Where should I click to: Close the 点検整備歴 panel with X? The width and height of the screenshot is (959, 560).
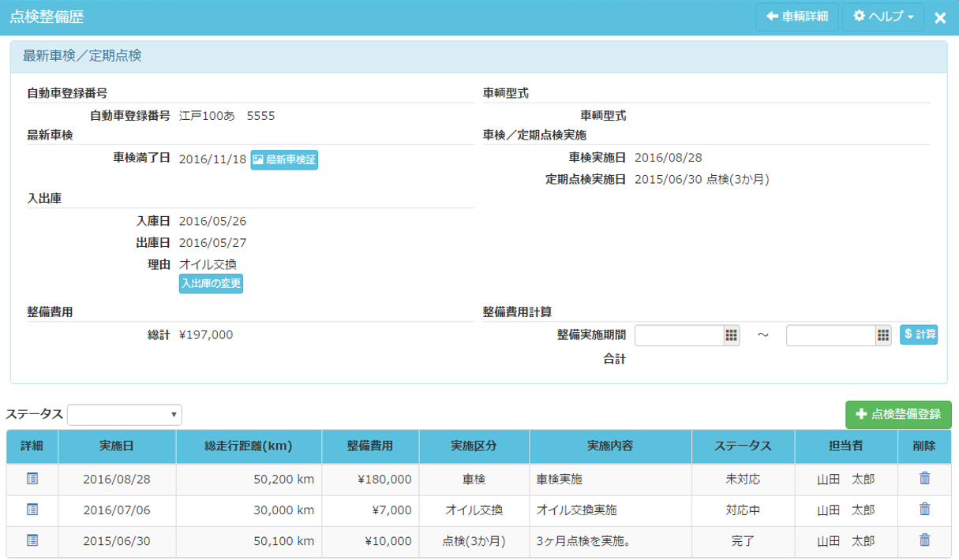[x=940, y=17]
